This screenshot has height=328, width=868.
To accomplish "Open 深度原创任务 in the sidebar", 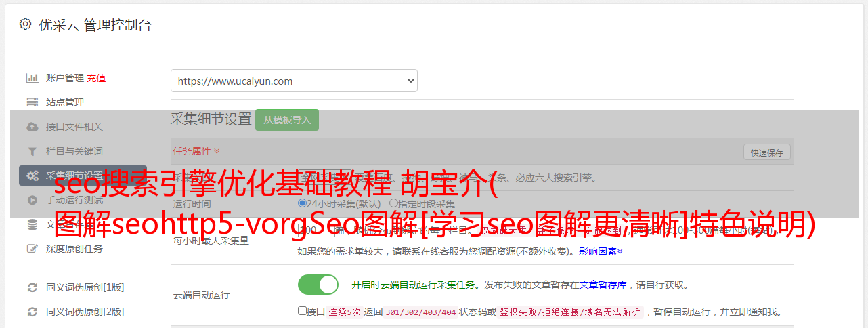I will pyautogui.click(x=74, y=249).
